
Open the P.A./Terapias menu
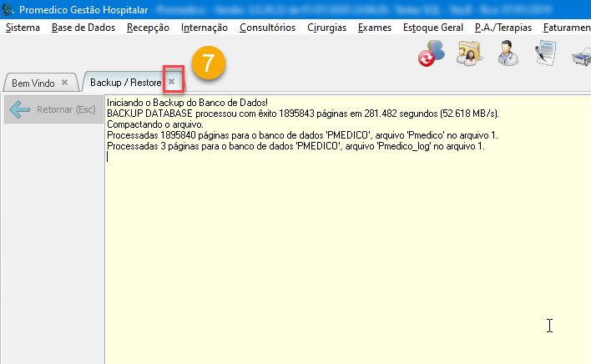click(x=503, y=28)
